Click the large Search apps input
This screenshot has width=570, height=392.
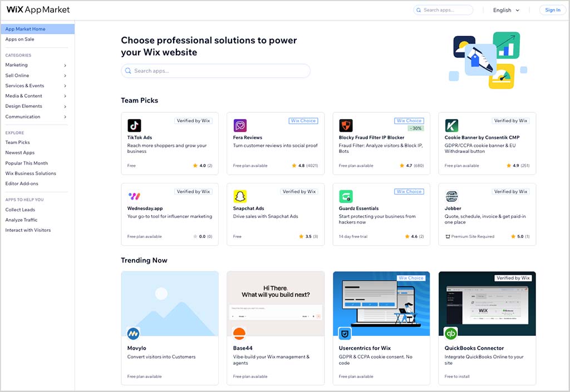(x=215, y=71)
